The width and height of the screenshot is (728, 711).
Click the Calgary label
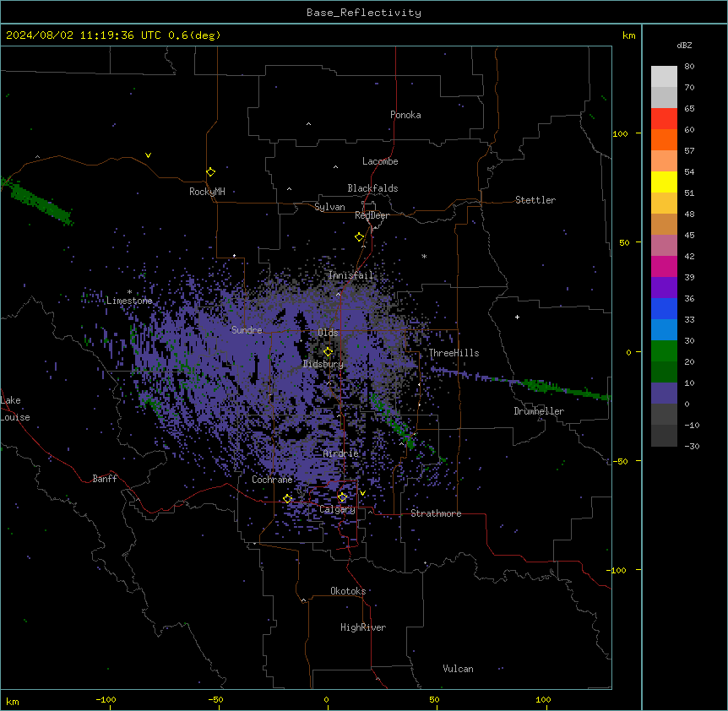[337, 509]
